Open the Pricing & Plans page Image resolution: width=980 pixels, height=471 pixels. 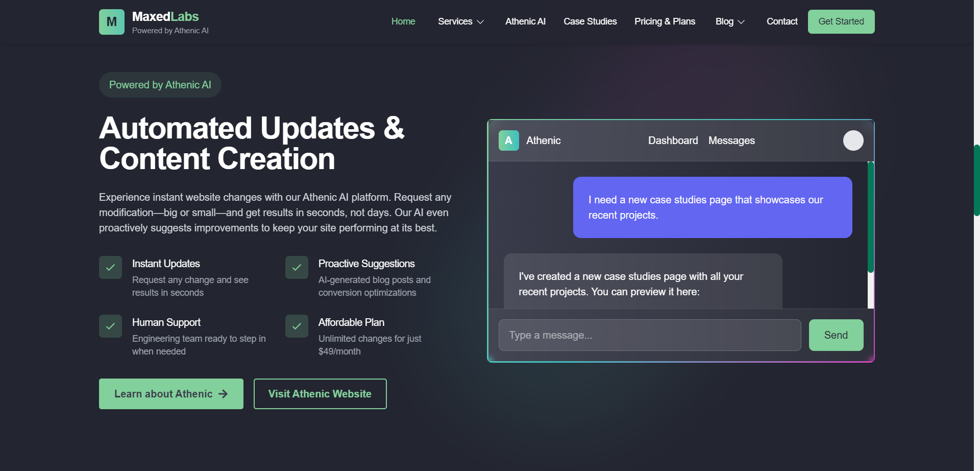[x=665, y=21]
